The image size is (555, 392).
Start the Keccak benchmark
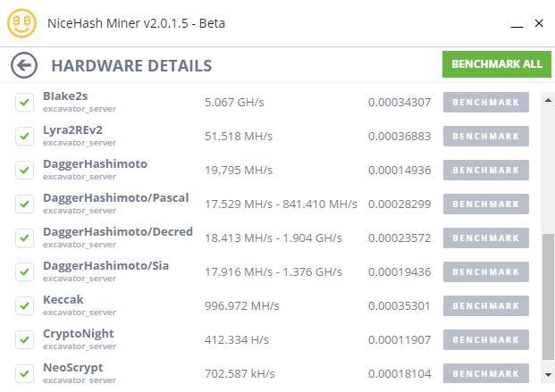coord(486,306)
